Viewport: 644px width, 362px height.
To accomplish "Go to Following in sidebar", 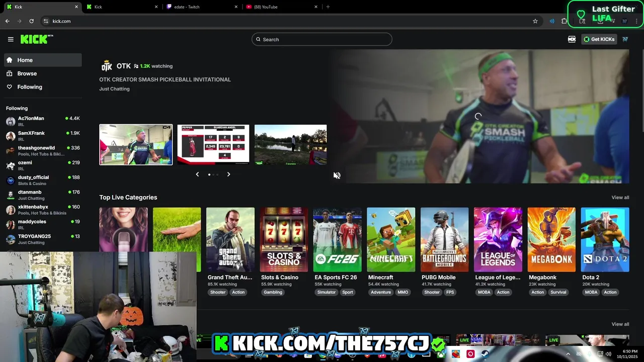I will [43, 87].
